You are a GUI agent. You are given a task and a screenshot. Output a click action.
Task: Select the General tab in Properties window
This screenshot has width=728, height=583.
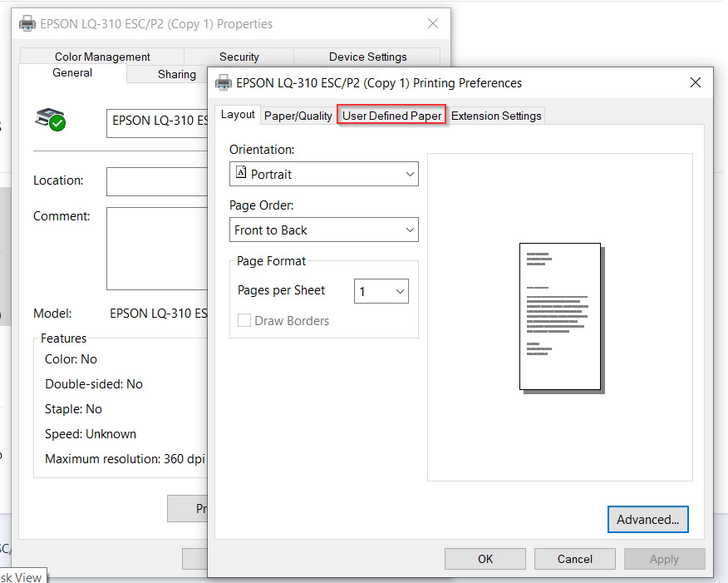(72, 73)
